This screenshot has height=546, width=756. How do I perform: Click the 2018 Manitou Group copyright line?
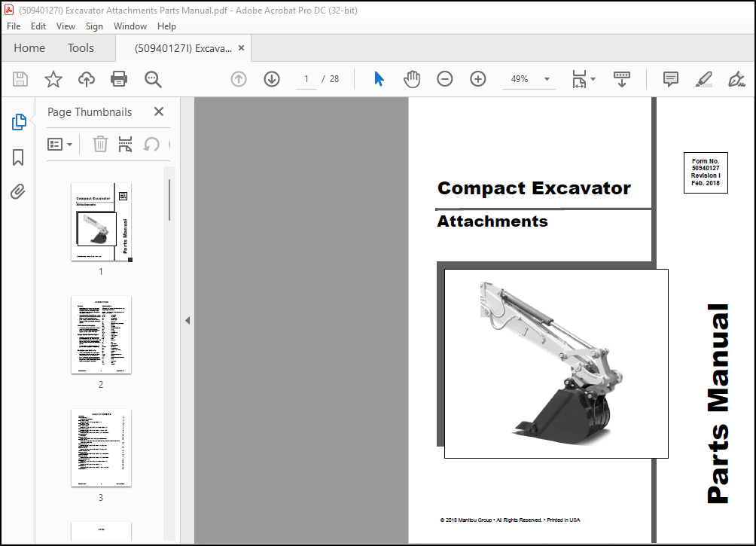[x=510, y=520]
